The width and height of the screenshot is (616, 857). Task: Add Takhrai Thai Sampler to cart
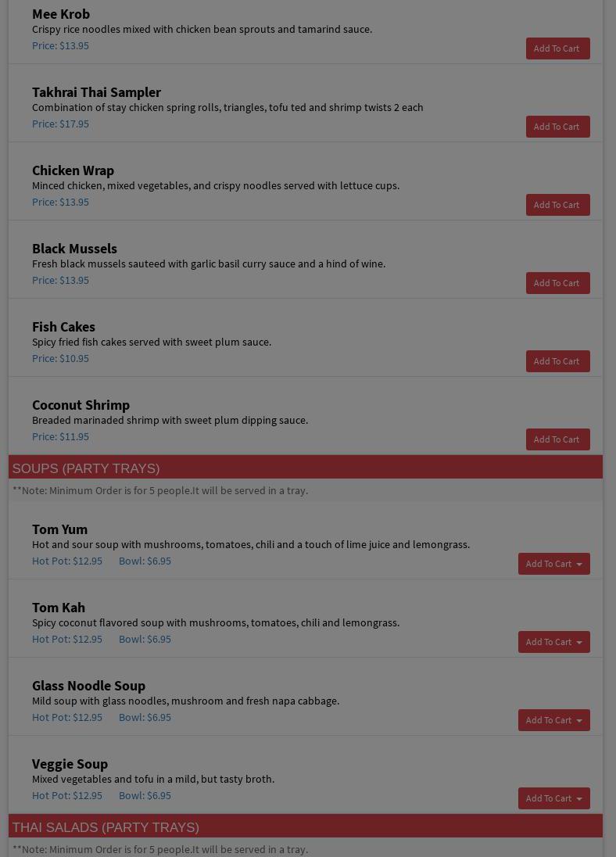tap(557, 127)
